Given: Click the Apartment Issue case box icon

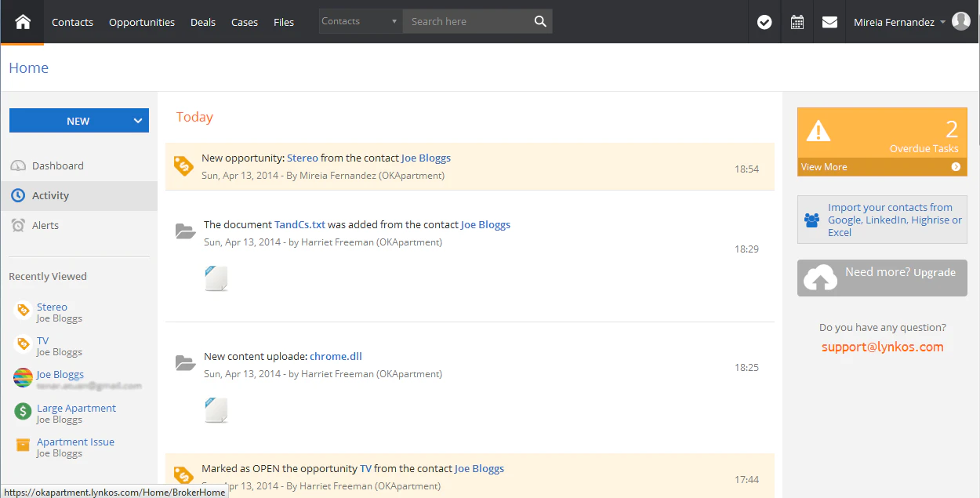Looking at the screenshot, I should point(23,445).
